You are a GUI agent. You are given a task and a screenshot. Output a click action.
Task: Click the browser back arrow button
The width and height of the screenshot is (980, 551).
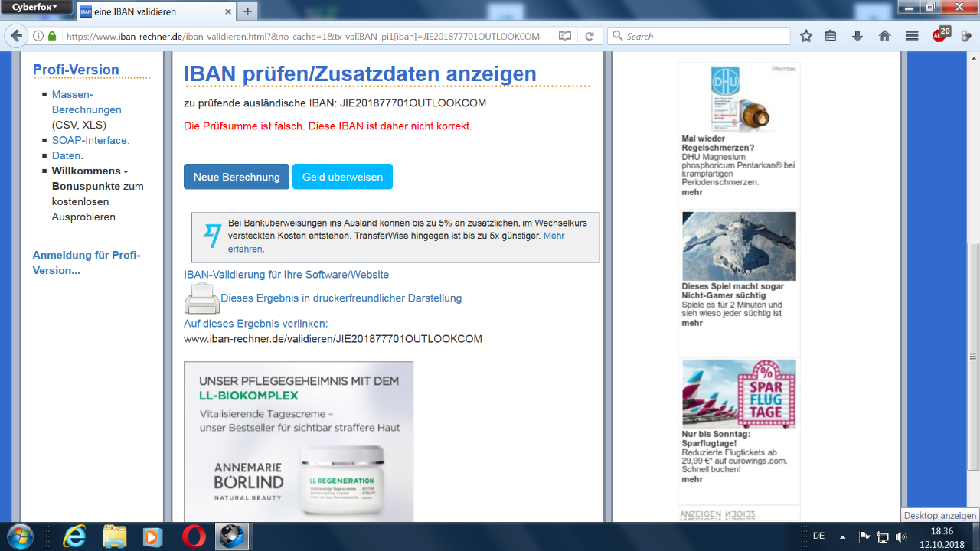coord(16,36)
